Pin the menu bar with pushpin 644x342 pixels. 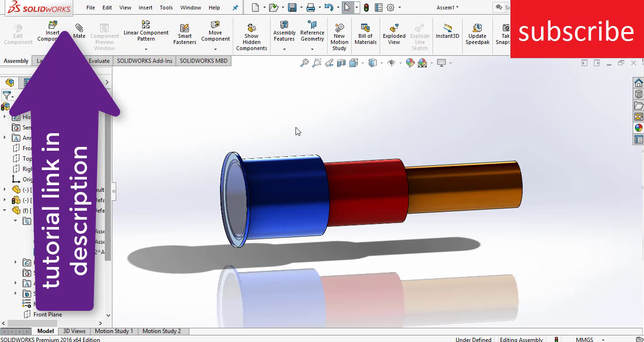click(x=236, y=8)
